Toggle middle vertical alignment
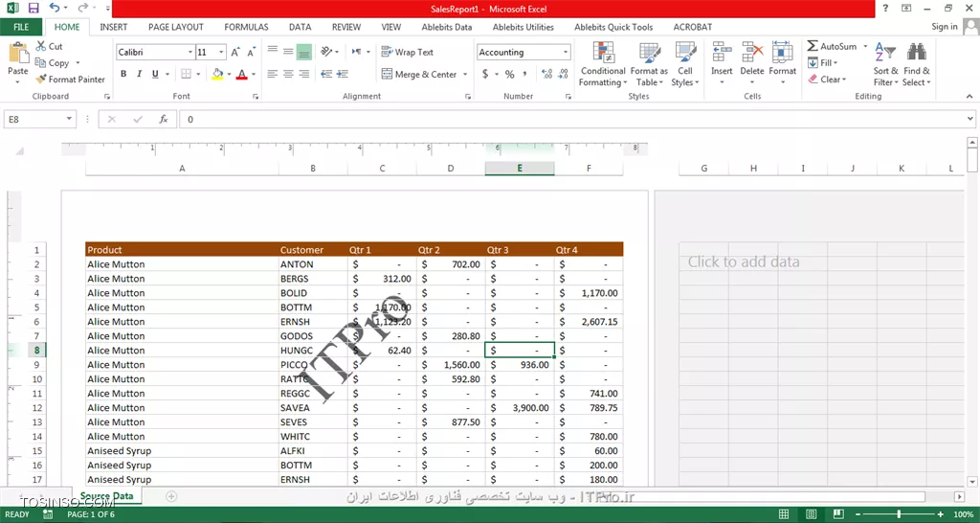 pyautogui.click(x=288, y=52)
